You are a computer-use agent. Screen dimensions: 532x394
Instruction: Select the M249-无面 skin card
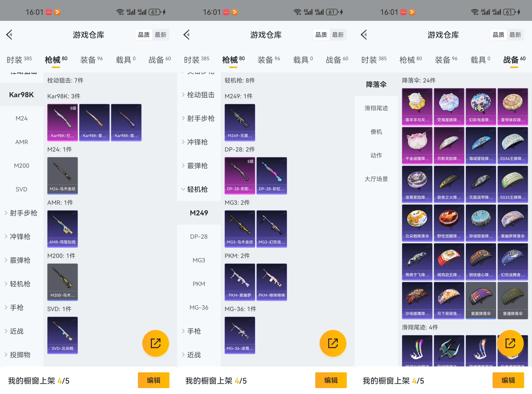point(240,123)
